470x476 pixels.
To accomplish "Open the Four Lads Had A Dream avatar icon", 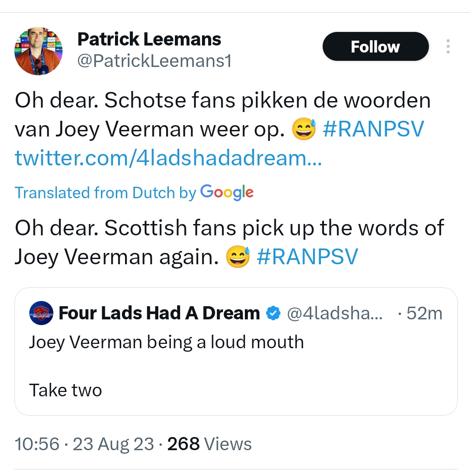I will pyautogui.click(x=41, y=313).
